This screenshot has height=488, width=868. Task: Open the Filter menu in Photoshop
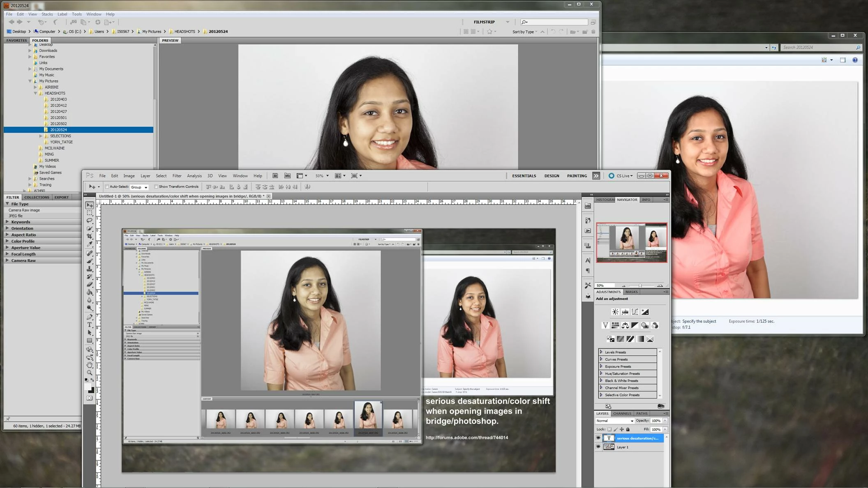177,176
